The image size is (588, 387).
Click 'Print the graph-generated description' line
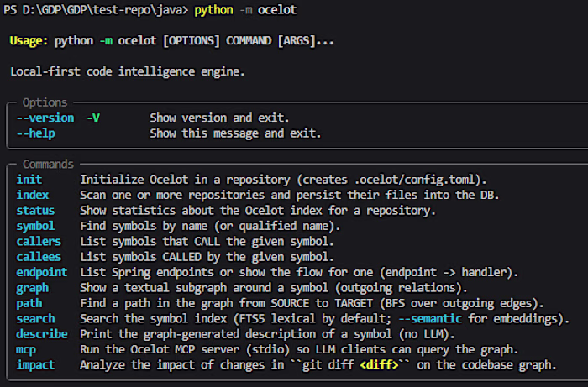point(267,334)
